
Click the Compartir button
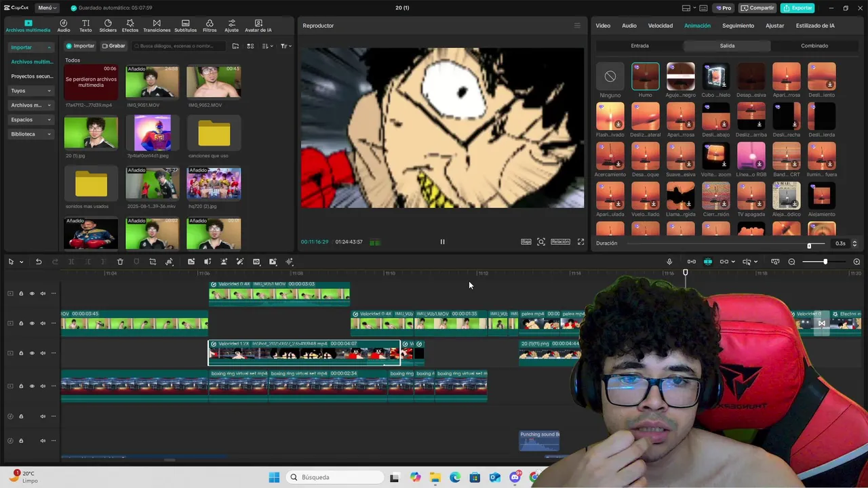pos(757,8)
